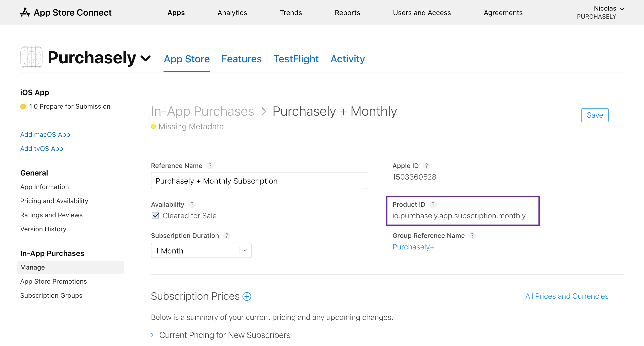Click the Reference Name help question mark
This screenshot has width=644, height=346.
[x=210, y=166]
